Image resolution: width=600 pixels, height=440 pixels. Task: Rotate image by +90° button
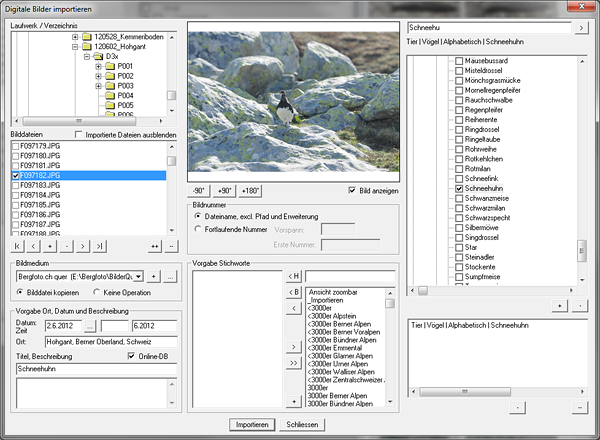click(x=225, y=190)
